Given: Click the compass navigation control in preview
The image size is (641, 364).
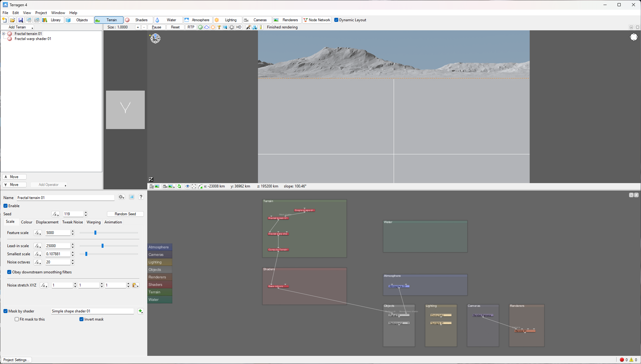Looking at the screenshot, I should tap(155, 38).
